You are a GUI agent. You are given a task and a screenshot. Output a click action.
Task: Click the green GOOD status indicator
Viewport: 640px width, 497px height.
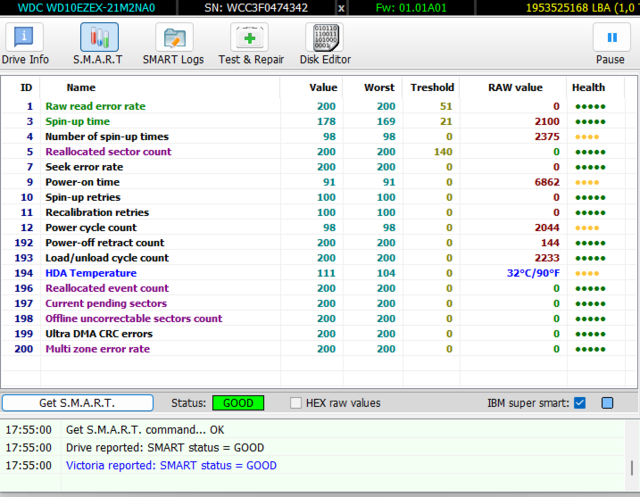(x=238, y=403)
